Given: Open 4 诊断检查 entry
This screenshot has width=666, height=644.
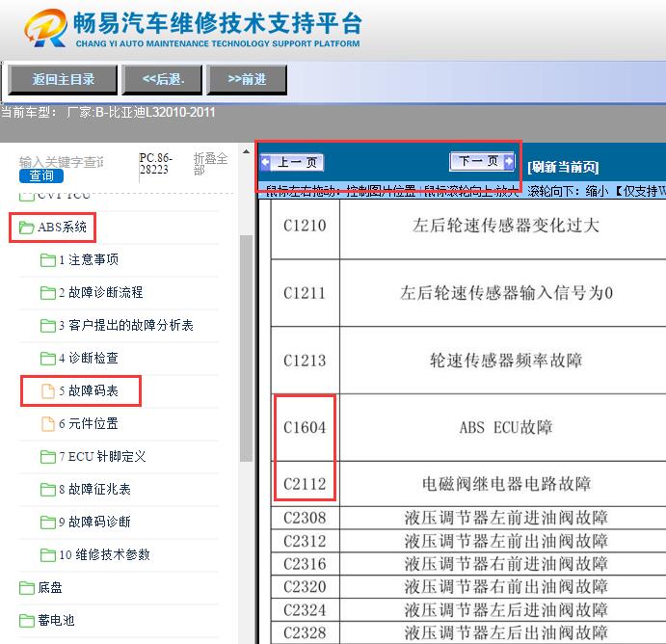Looking at the screenshot, I should 89,358.
